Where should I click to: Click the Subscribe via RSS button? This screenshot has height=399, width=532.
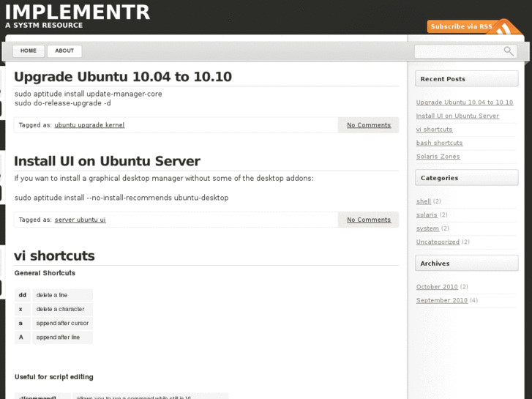point(473,26)
